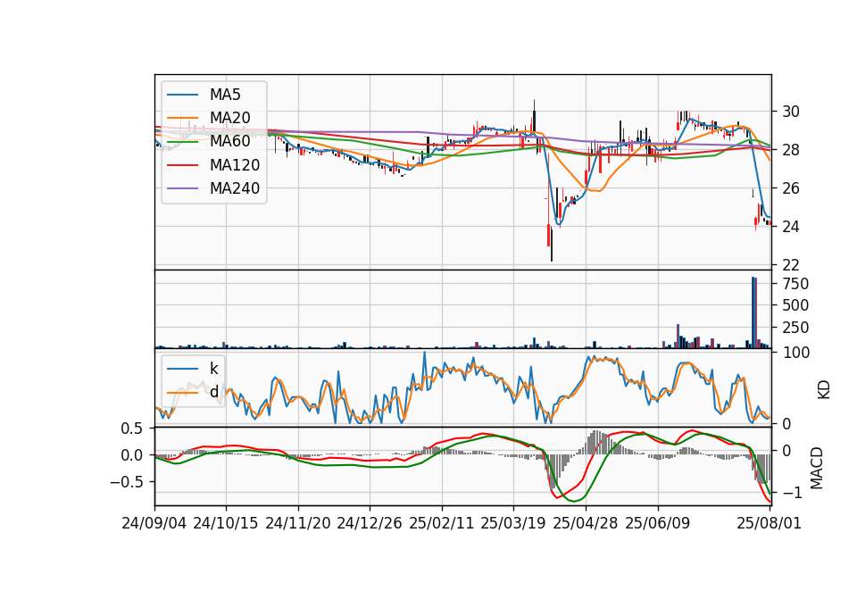Click the orange MA20 legend line sample
Screen dimensions: 857x616
(x=182, y=118)
